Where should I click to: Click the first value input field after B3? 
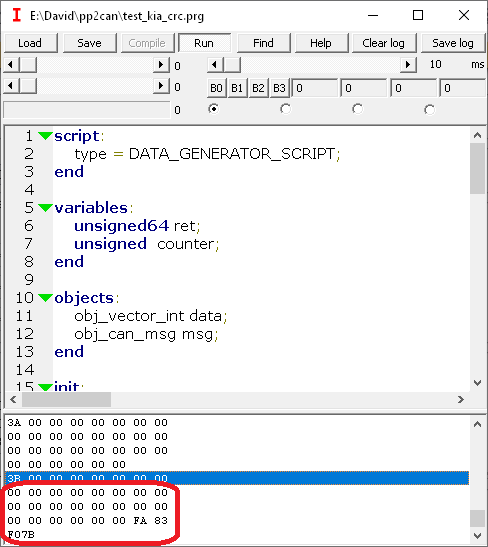pos(315,88)
